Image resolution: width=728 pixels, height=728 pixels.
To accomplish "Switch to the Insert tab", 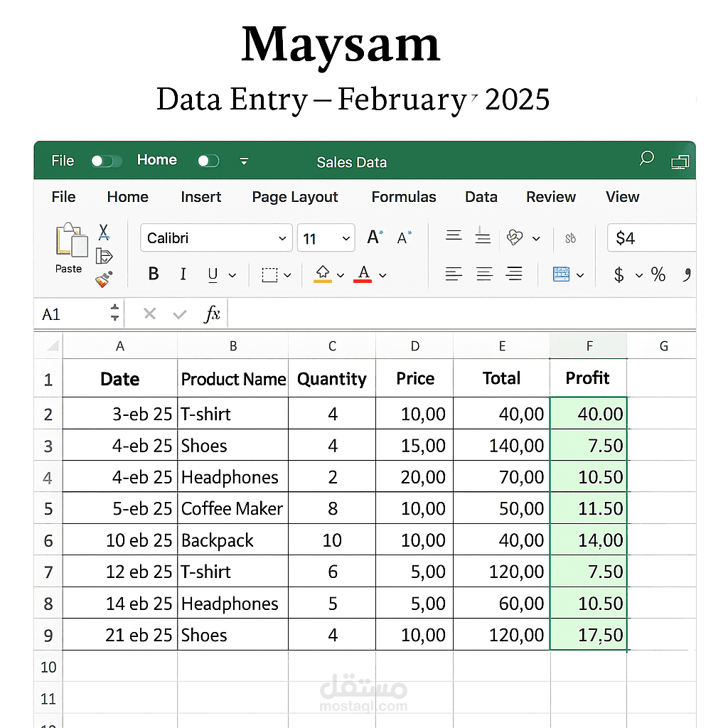I will click(201, 197).
